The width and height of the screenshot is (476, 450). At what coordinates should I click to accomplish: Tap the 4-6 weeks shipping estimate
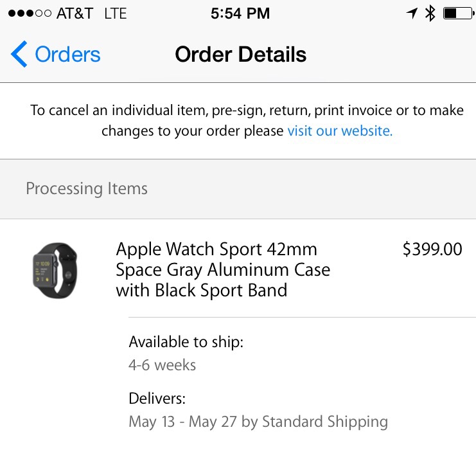tap(163, 365)
